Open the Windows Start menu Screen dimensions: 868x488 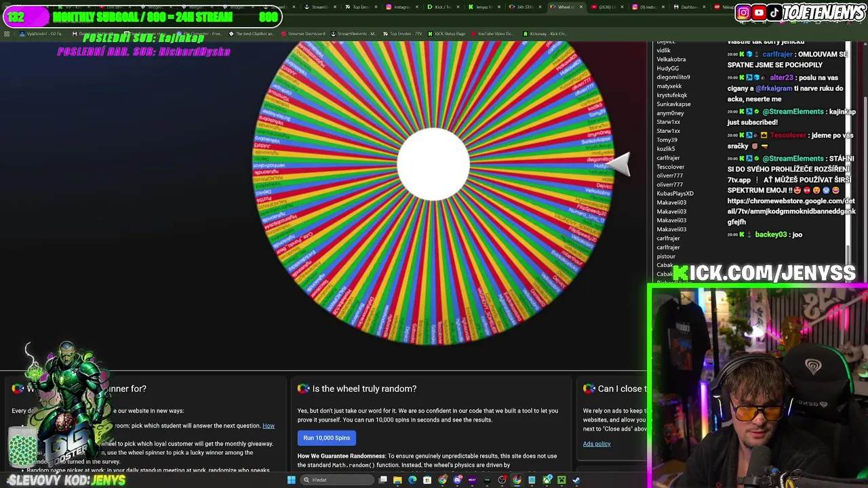point(292,480)
